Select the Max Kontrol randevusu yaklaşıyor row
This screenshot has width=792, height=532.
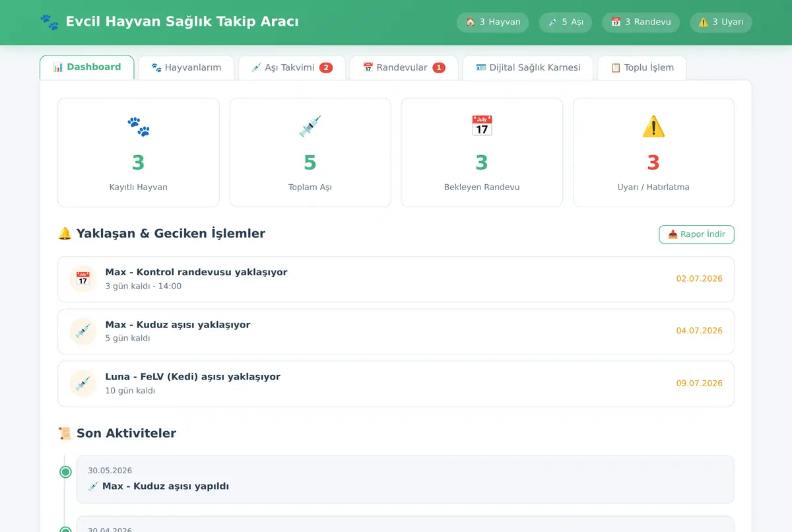pos(396,279)
